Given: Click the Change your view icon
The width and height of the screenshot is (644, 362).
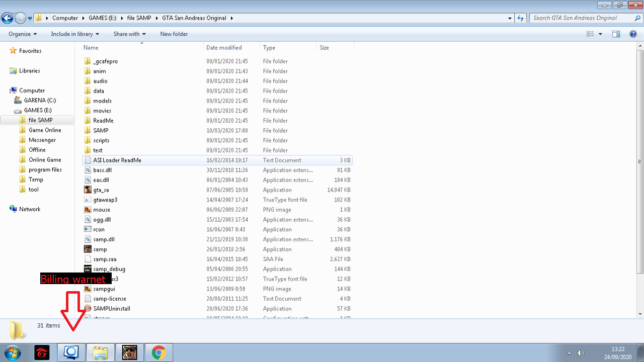Looking at the screenshot, I should coord(591,34).
